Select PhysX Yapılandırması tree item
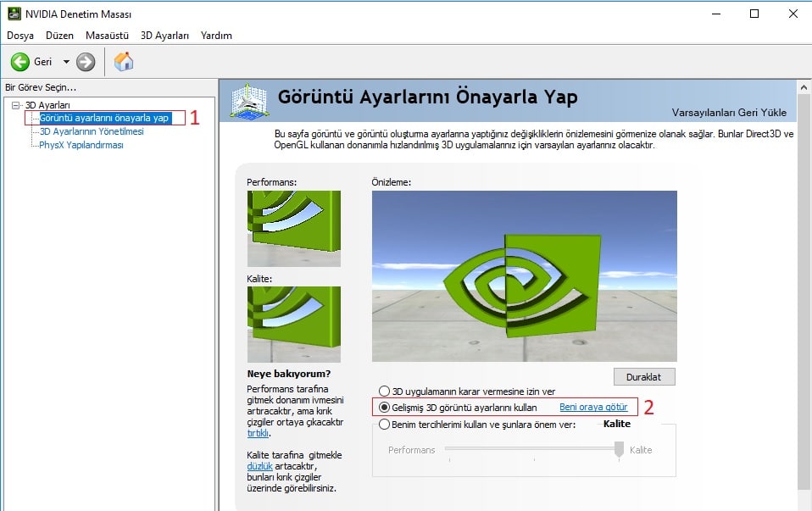 point(81,145)
